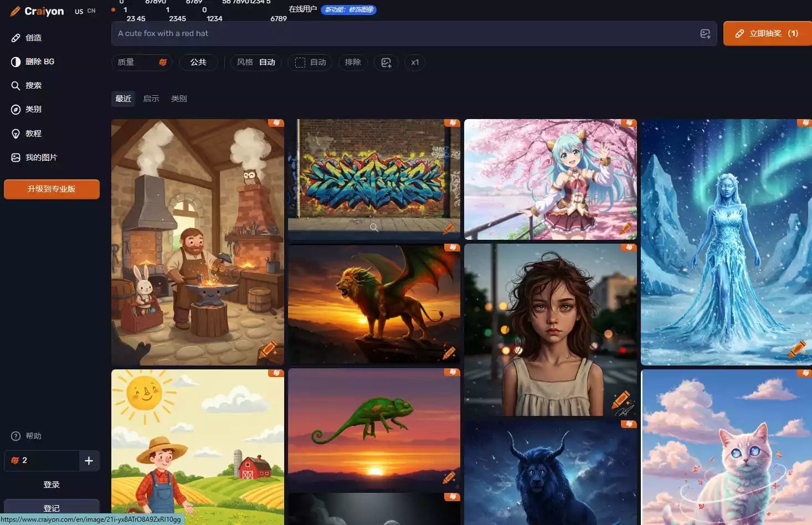
Task: Click the 创造 pencil icon in sidebar
Action: coord(16,38)
